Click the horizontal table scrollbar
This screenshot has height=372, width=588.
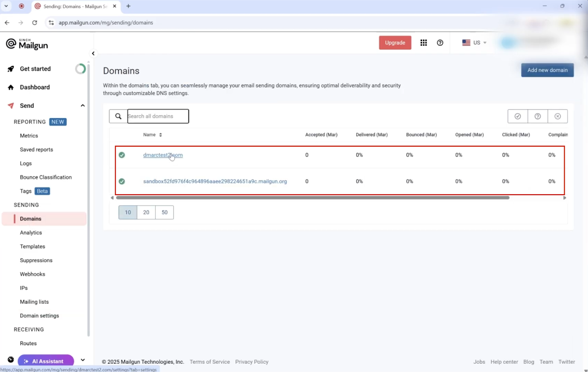312,198
